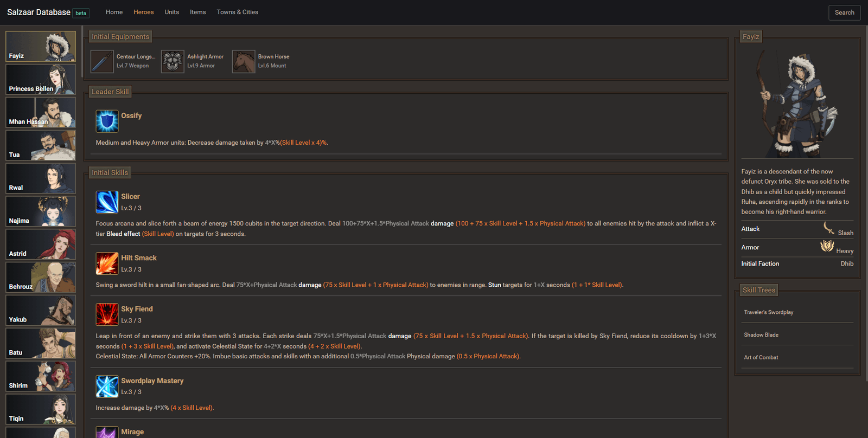Select hero Tiqin in sidebar
The height and width of the screenshot is (438, 868).
tap(41, 410)
